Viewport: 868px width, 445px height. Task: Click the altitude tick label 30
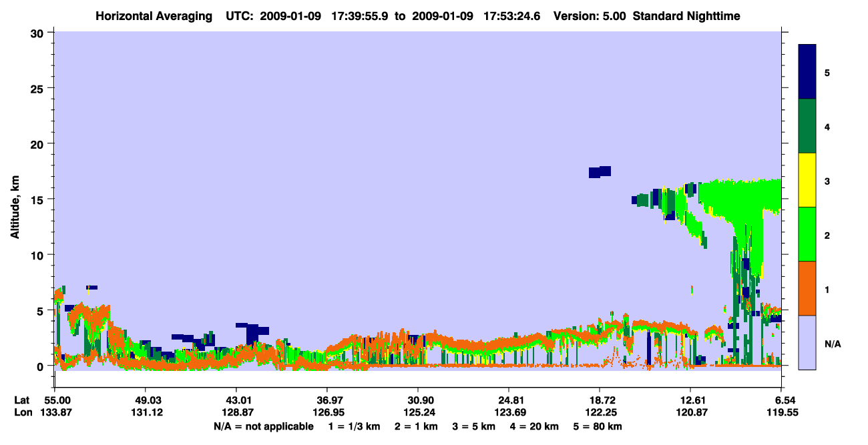tap(39, 33)
